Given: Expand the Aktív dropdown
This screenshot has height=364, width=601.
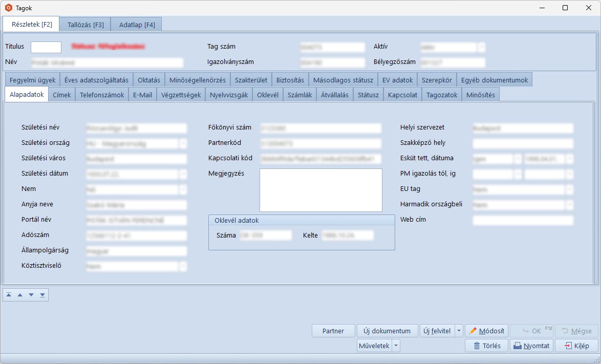Looking at the screenshot, I should point(481,47).
